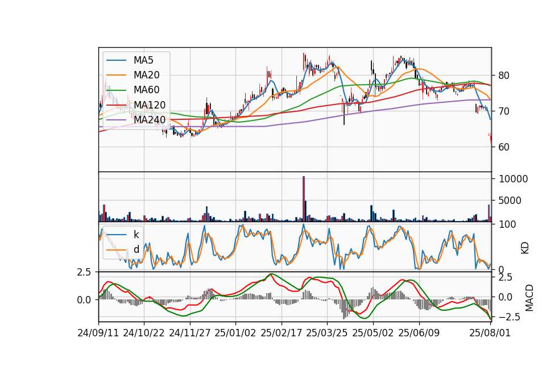
Task: Click the 25/01/02 date axis label
Action: click(x=235, y=333)
